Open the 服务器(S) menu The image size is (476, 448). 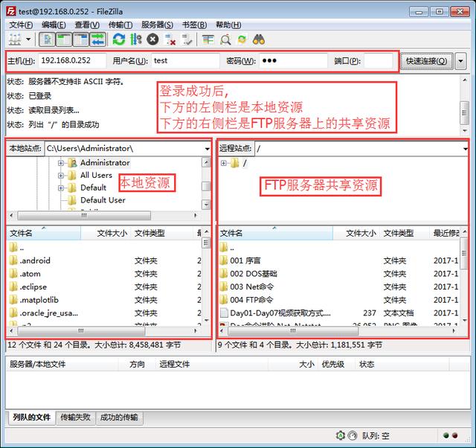point(157,25)
